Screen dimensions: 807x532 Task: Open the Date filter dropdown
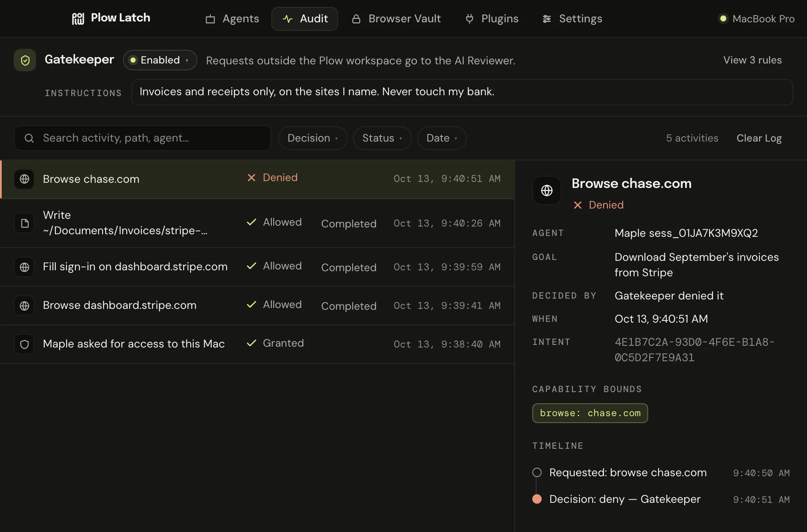pyautogui.click(x=442, y=138)
